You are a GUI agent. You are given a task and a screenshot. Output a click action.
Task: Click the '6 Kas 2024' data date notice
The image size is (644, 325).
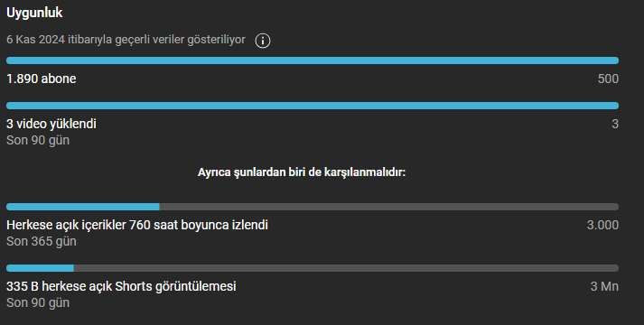tap(126, 40)
